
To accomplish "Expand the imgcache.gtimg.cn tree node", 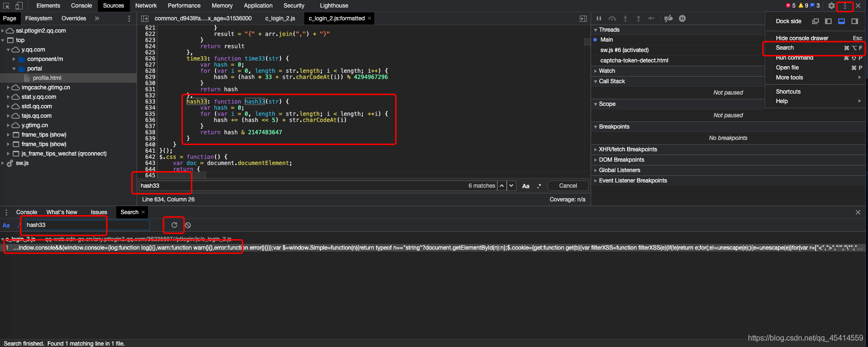I will (x=8, y=87).
